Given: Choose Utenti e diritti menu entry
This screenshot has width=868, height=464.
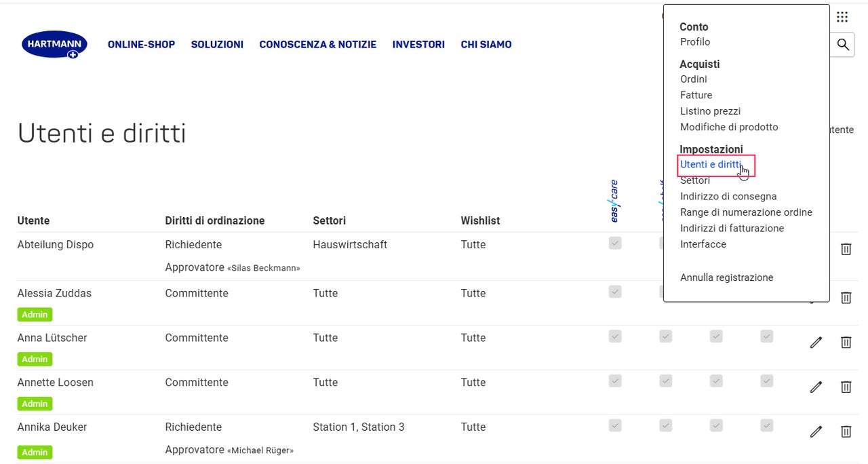Looking at the screenshot, I should pyautogui.click(x=711, y=165).
